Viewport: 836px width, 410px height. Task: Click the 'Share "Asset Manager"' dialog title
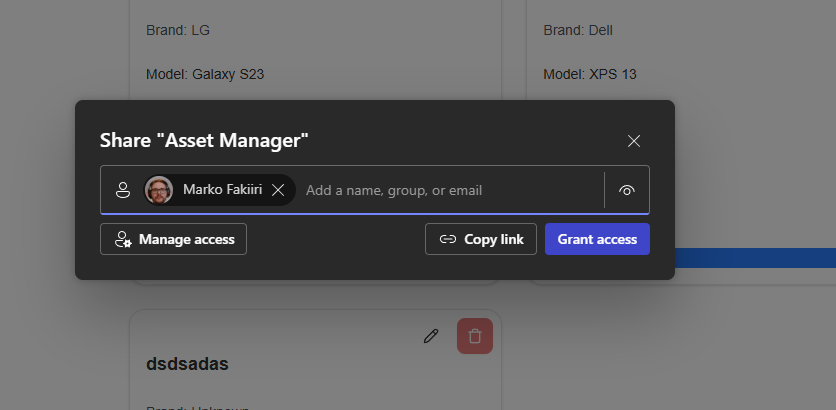click(x=204, y=141)
